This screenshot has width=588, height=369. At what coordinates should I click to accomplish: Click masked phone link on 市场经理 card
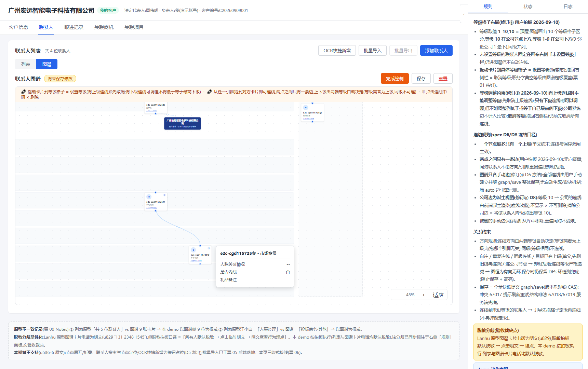(x=152, y=208)
